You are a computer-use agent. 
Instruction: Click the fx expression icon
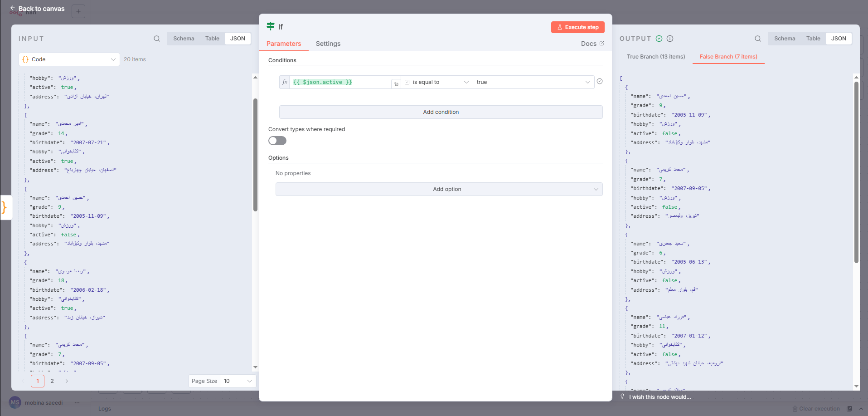pyautogui.click(x=285, y=82)
